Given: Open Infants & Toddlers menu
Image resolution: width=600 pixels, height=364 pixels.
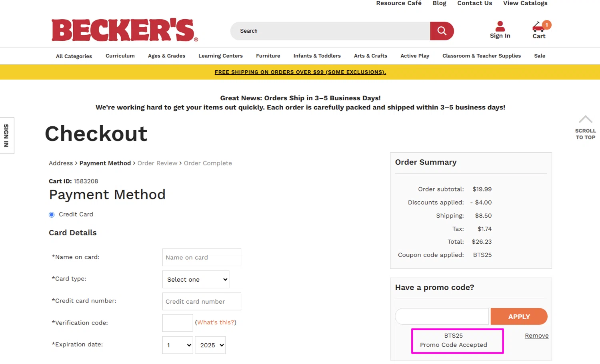Looking at the screenshot, I should [x=317, y=56].
